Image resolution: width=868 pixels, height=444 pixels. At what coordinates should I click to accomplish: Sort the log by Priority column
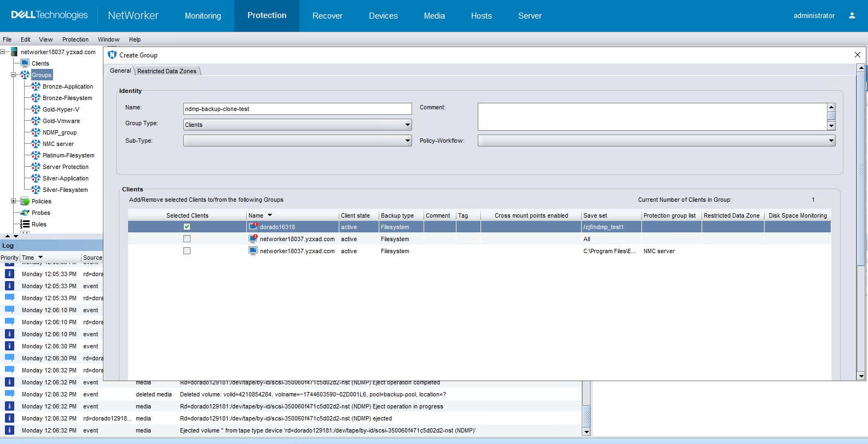click(10, 258)
